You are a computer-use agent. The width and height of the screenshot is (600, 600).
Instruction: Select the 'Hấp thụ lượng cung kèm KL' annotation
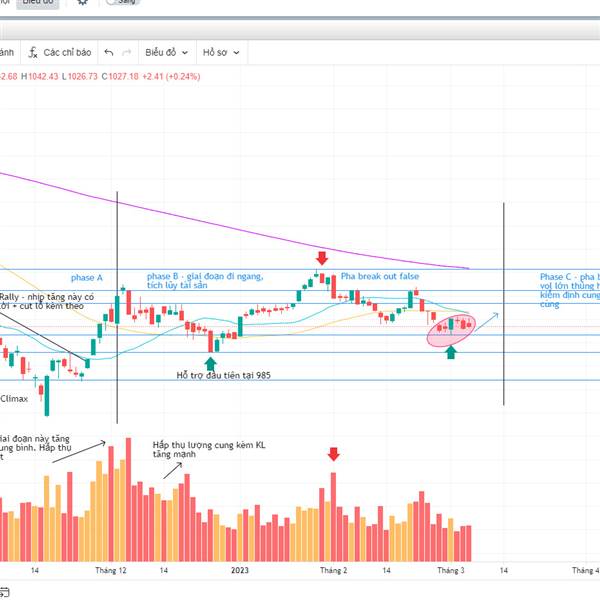[x=209, y=449]
